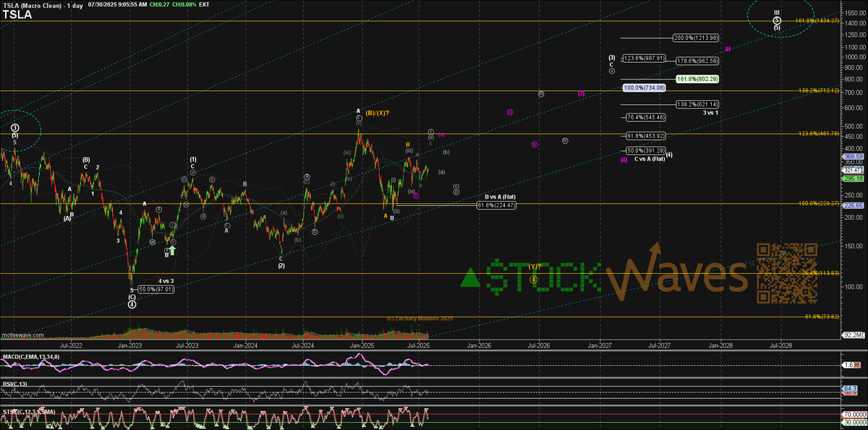The height and width of the screenshot is (430, 868).
Task: Open the RSI(C,13) study label
Action: 14,383
